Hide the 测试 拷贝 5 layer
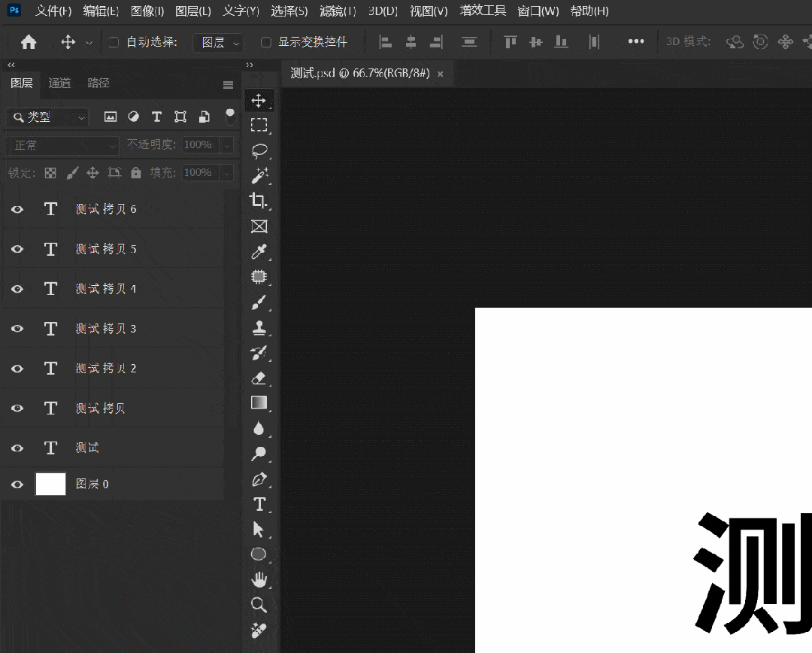Image resolution: width=812 pixels, height=653 pixels. [17, 249]
